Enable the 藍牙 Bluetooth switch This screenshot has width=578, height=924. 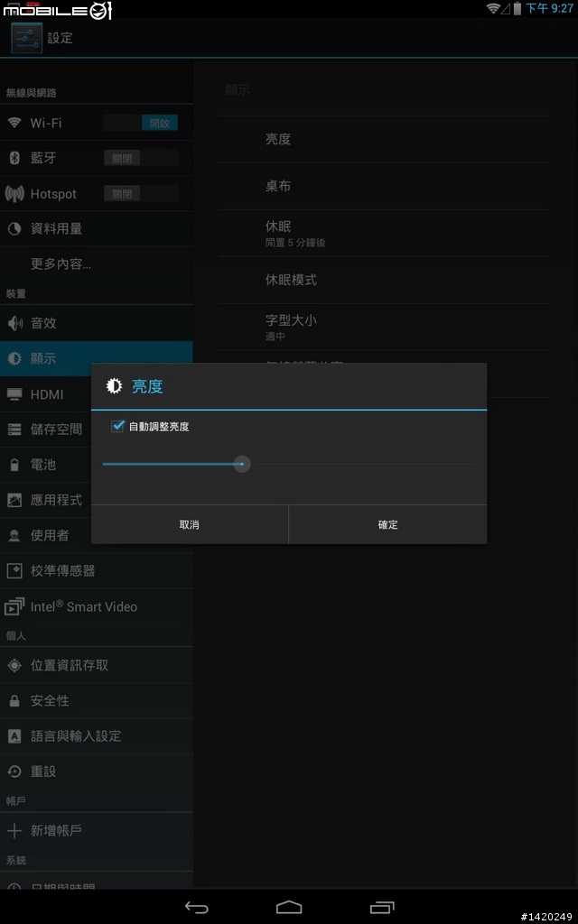click(x=141, y=158)
